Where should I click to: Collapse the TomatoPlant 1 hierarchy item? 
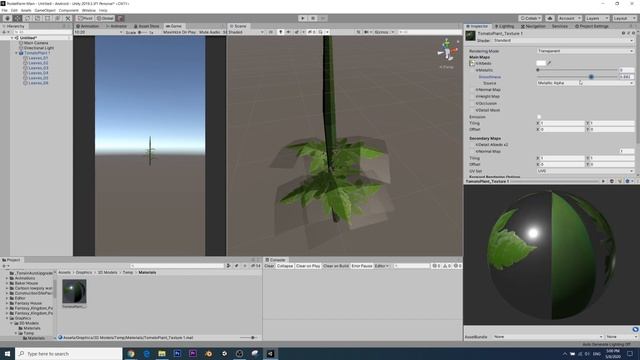point(17,53)
